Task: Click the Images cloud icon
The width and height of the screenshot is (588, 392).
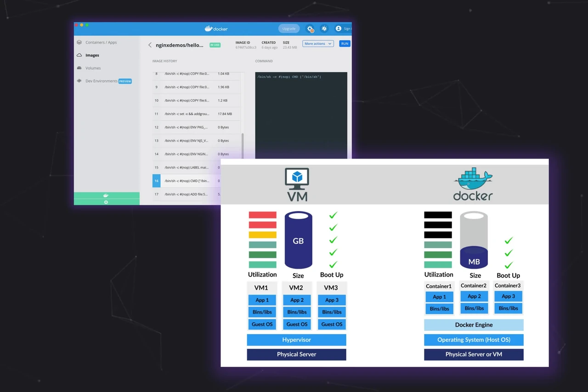Action: click(x=79, y=55)
